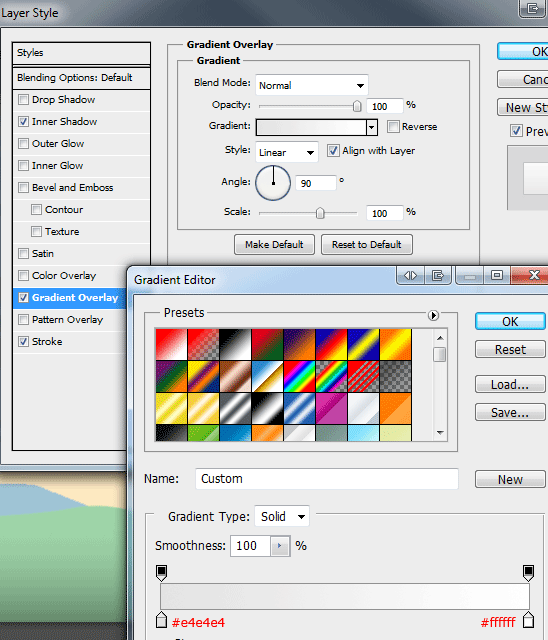Viewport: 548px width, 640px height.
Task: Open the Gradient Type Solid dropdown
Action: (x=282, y=516)
